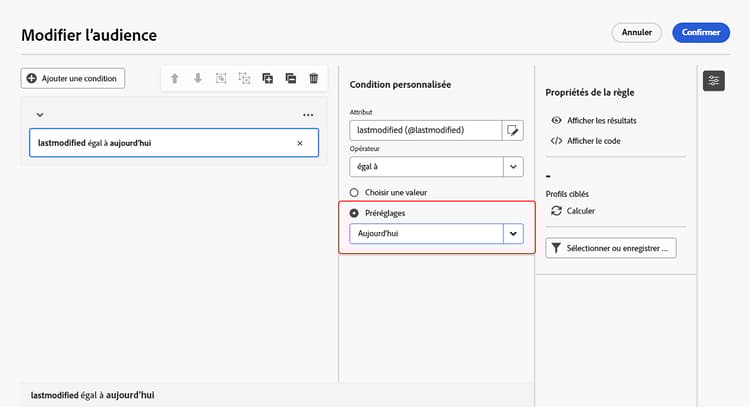The height and width of the screenshot is (407, 750).
Task: Select the 'Choisir une valeur' radio option
Action: [x=354, y=192]
